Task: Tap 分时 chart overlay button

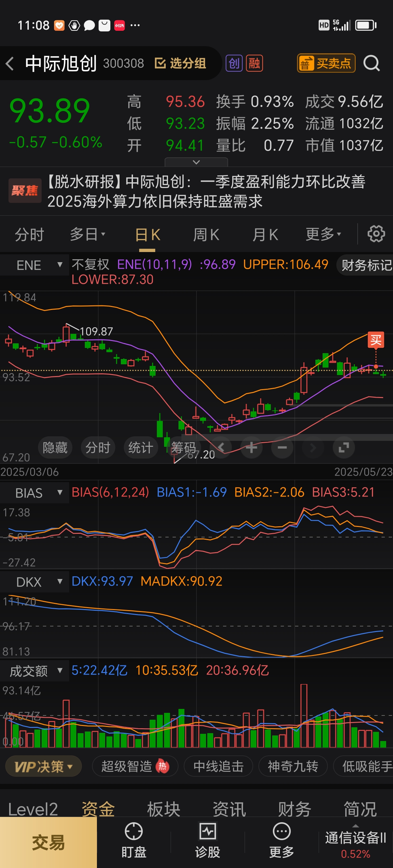Action: point(98,447)
